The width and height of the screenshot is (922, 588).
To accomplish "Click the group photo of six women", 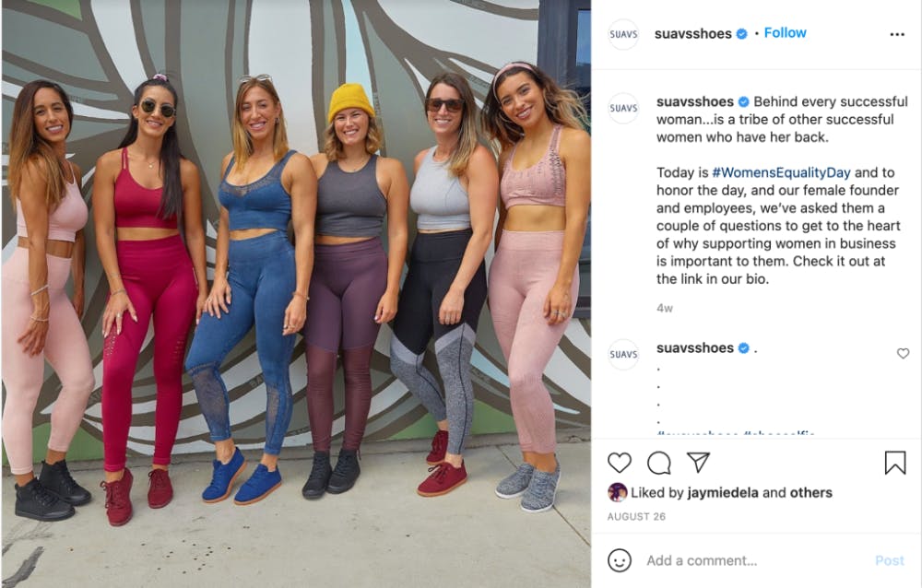I will (295, 295).
